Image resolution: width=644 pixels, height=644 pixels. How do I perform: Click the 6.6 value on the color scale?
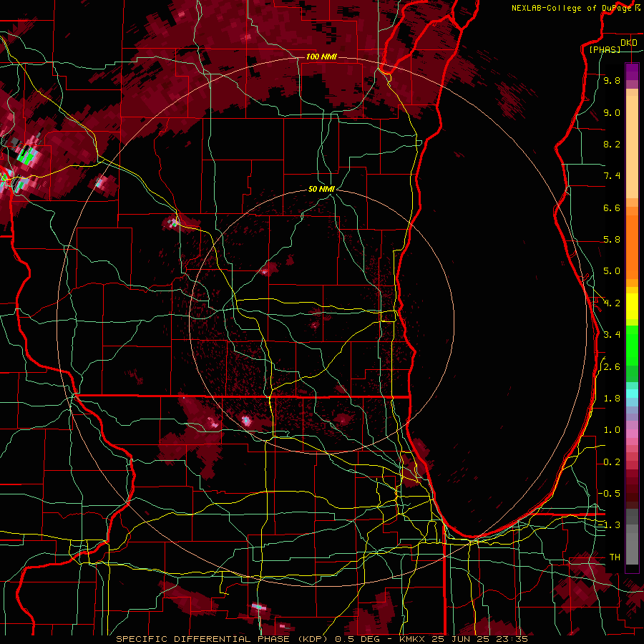pyautogui.click(x=612, y=208)
